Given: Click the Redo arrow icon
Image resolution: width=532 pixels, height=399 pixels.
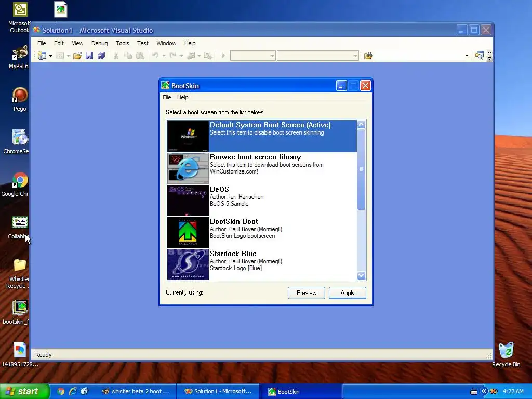Looking at the screenshot, I should 172,56.
